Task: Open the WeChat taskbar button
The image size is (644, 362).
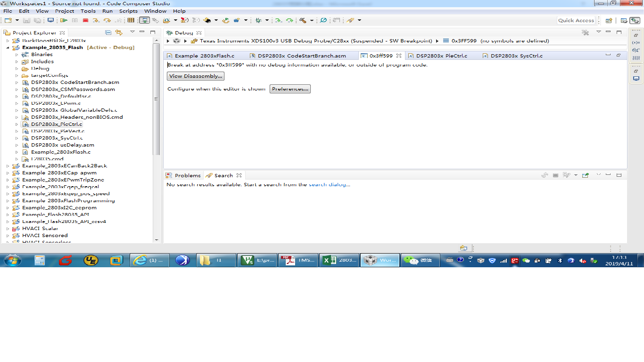Action: click(420, 260)
